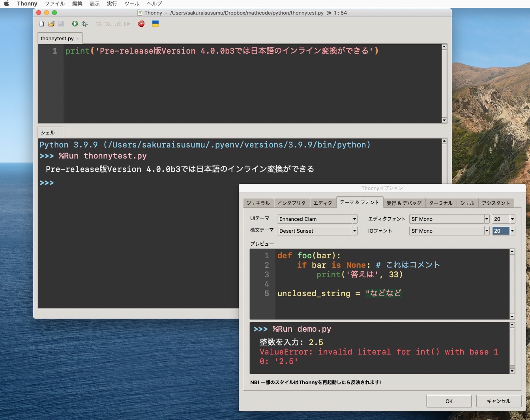The width and height of the screenshot is (530, 420).
Task: Open the Apple menu
Action: pyautogui.click(x=7, y=4)
